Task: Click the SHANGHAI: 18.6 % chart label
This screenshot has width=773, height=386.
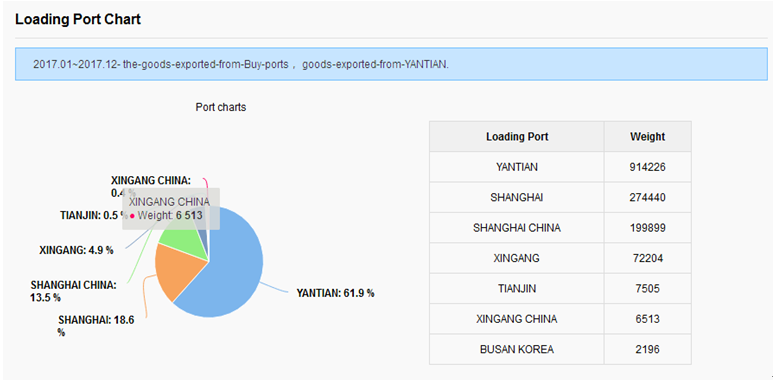Action: click(x=96, y=326)
